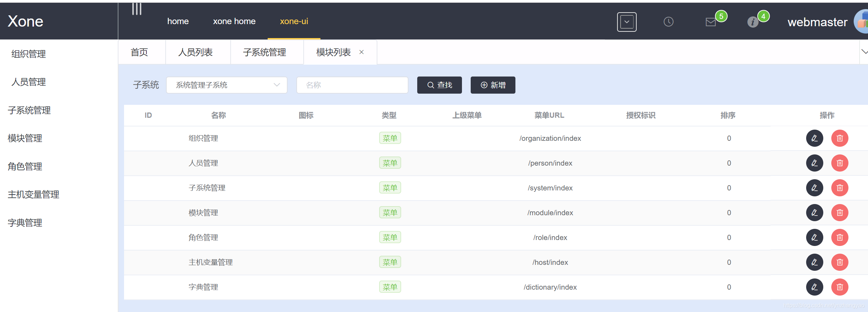Delete the 字典管理 row
868x312 pixels.
pyautogui.click(x=840, y=287)
